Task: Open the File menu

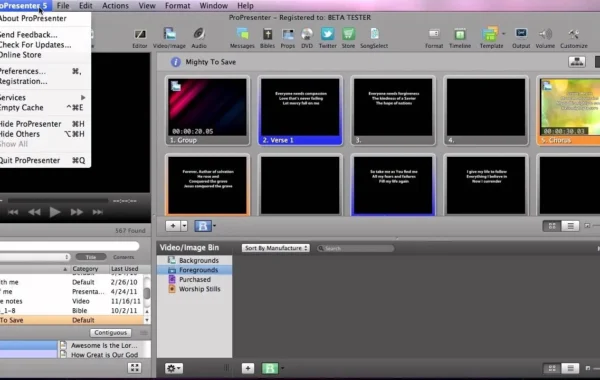Action: point(63,6)
